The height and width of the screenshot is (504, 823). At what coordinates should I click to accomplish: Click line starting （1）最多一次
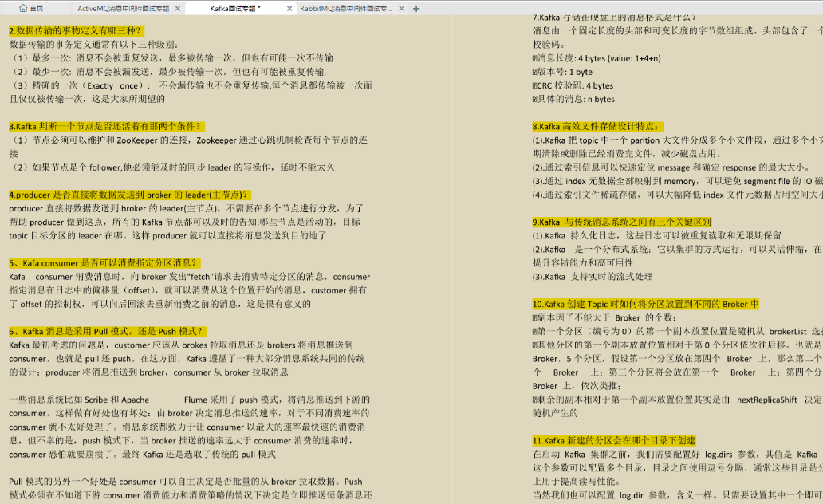(x=171, y=57)
